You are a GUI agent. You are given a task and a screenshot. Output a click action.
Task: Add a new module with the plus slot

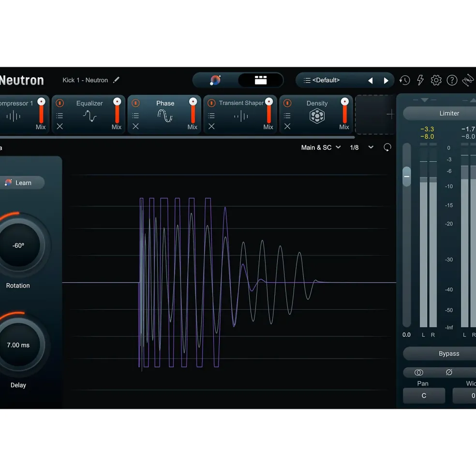[x=375, y=115]
